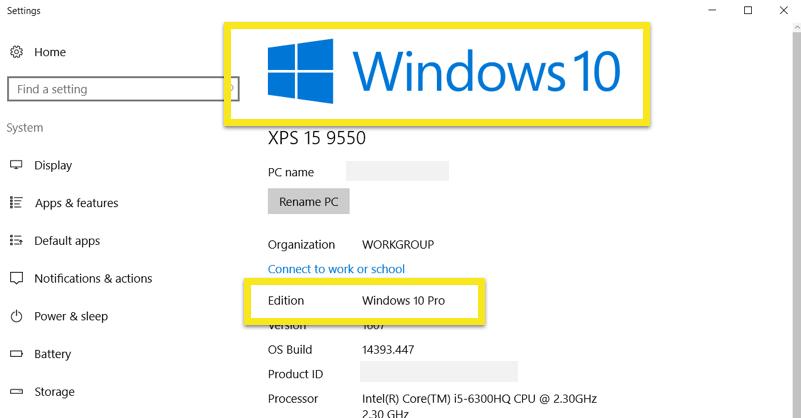Open the Display settings page
This screenshot has height=418, width=801.
(x=53, y=165)
